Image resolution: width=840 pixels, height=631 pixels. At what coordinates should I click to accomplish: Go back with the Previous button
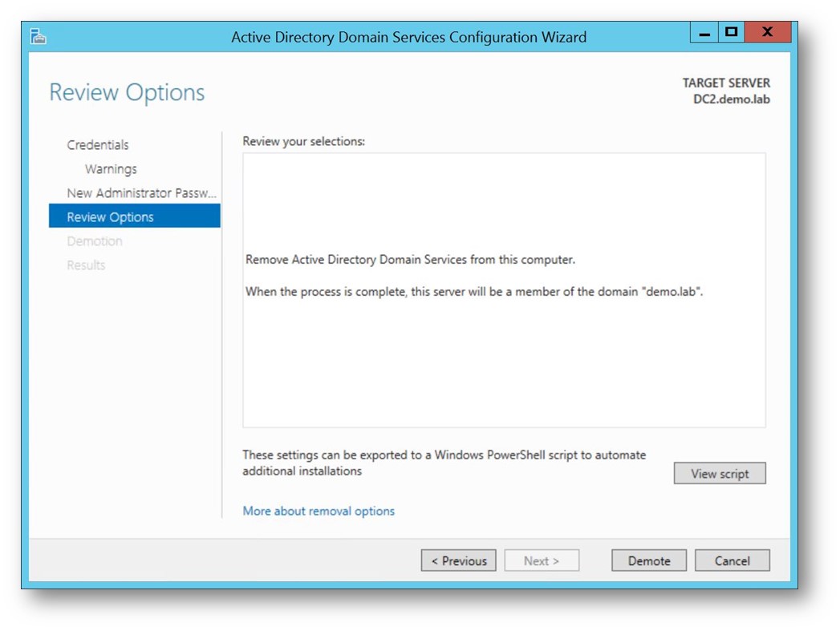(459, 560)
